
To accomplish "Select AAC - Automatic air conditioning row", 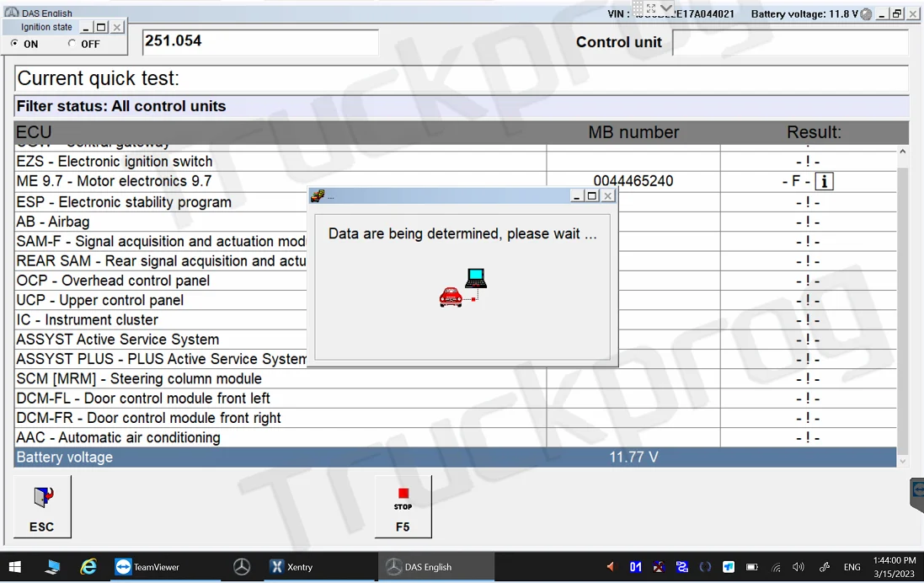I will [x=455, y=437].
